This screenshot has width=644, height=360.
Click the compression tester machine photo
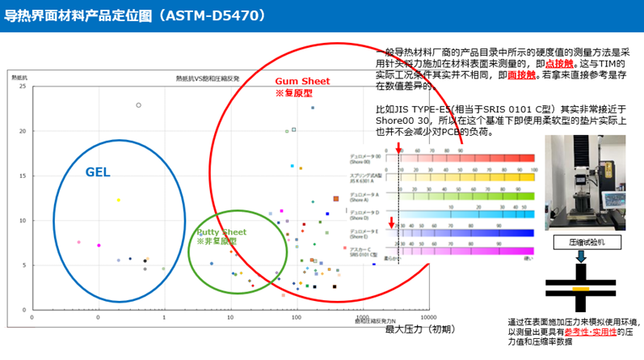(584, 183)
